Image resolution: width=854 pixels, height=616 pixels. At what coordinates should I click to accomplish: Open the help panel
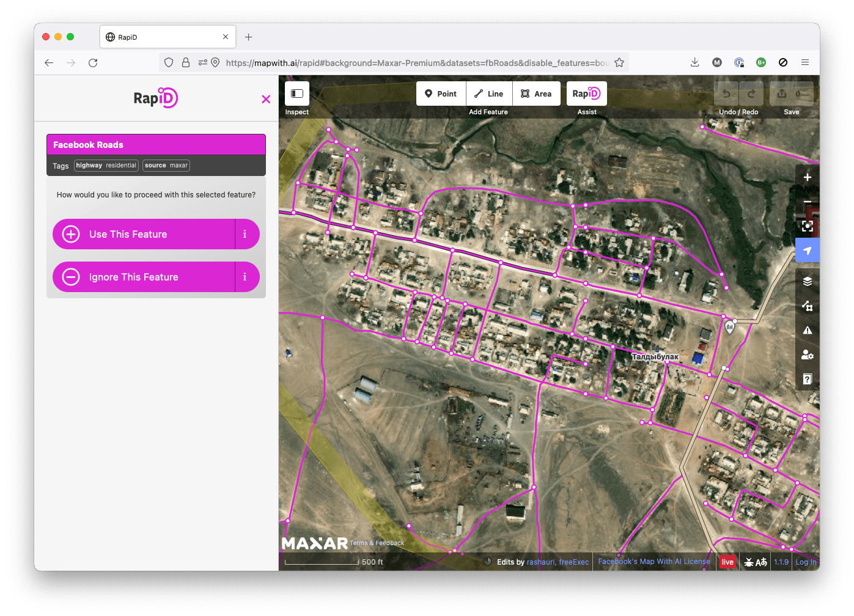coord(807,379)
